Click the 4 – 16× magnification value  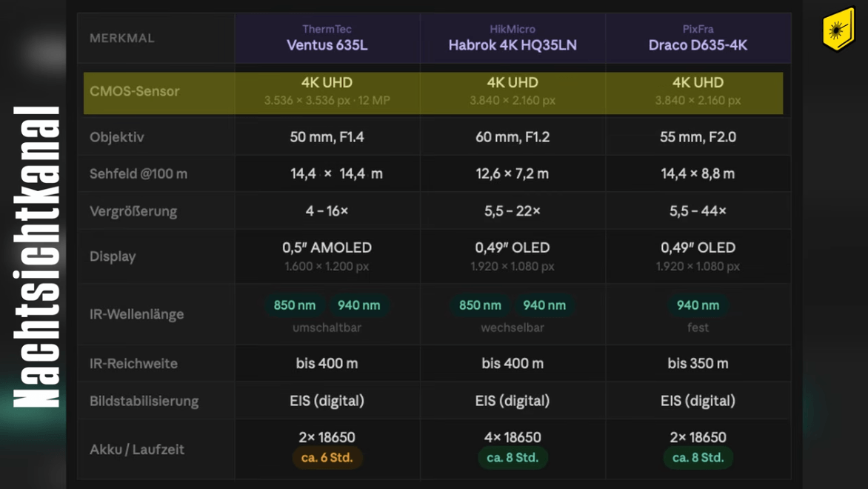[327, 211]
